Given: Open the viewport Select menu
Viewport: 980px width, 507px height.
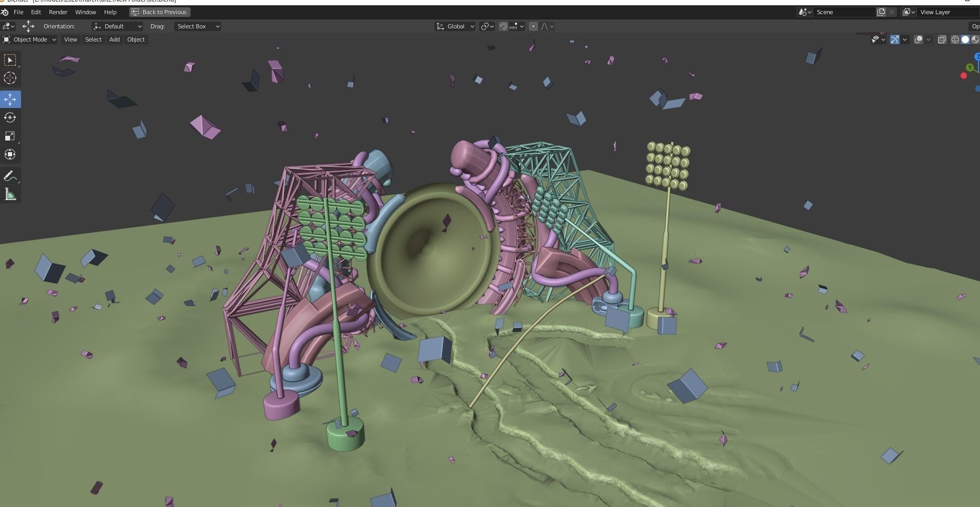Looking at the screenshot, I should point(93,39).
